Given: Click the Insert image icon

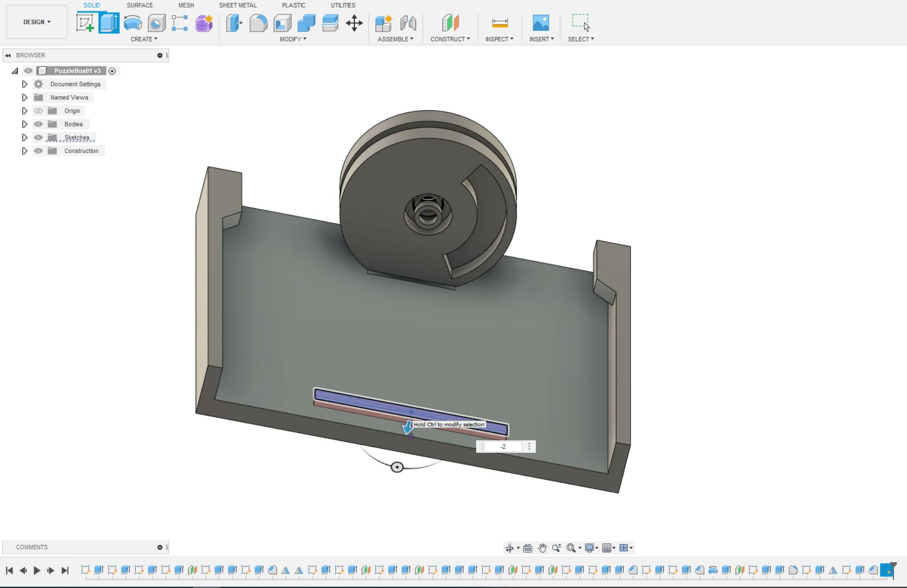Looking at the screenshot, I should coord(541,23).
